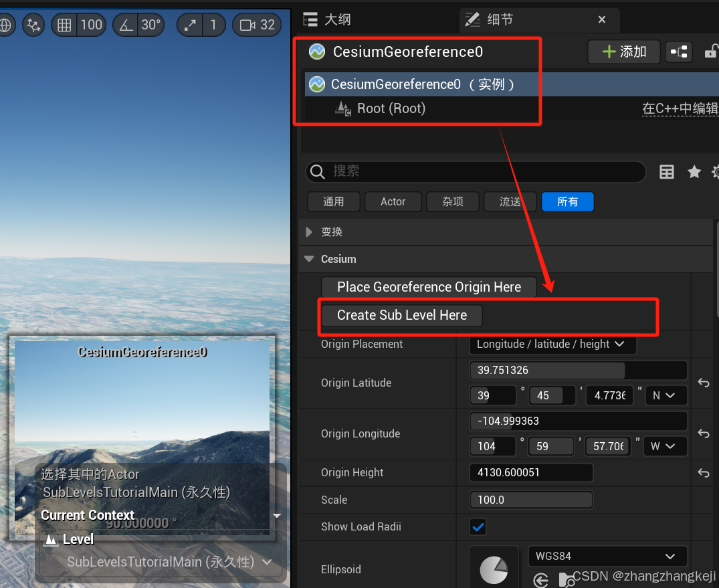Open the 在C++中编辑 link
The width and height of the screenshot is (719, 588).
tap(680, 108)
